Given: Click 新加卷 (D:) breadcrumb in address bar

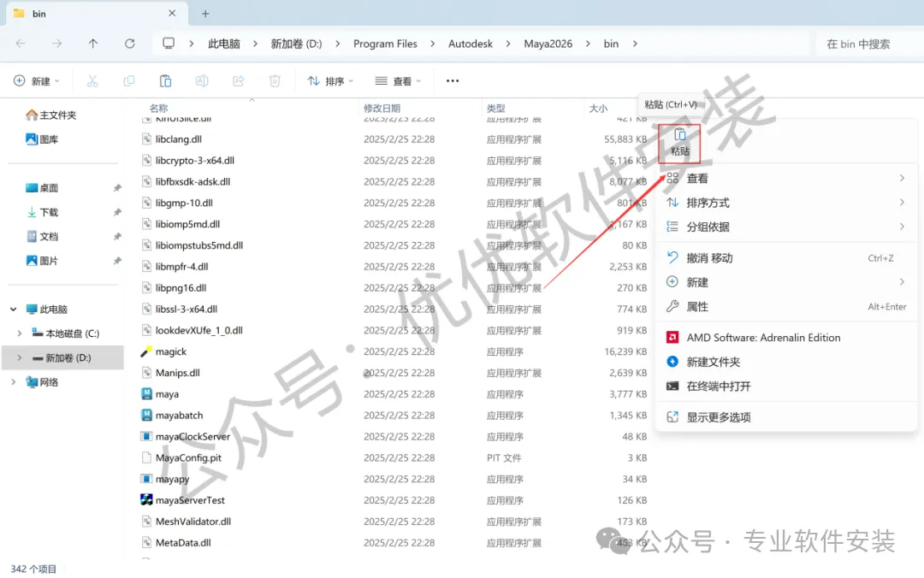Looking at the screenshot, I should 296,44.
